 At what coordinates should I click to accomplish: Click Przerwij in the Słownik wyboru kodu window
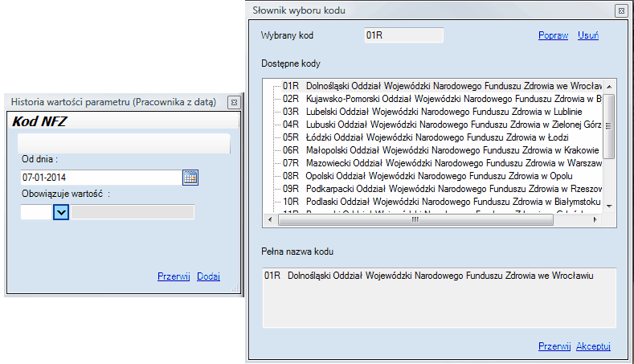(554, 346)
